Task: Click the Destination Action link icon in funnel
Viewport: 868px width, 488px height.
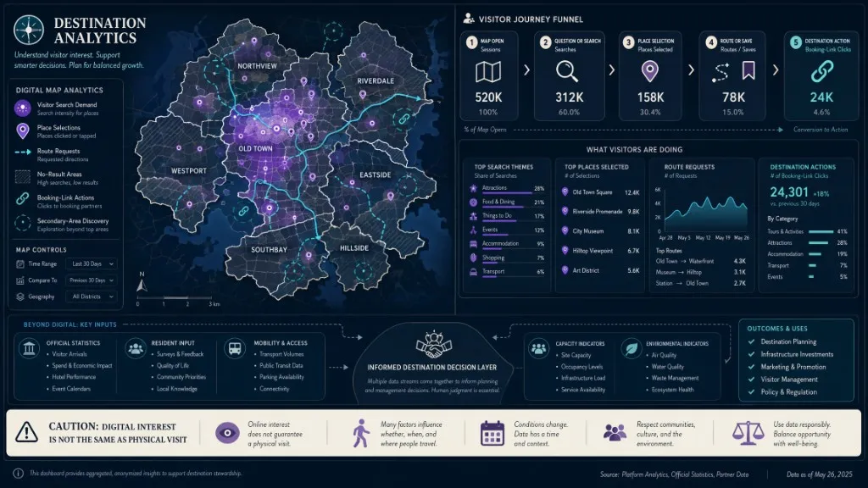Action: (822, 71)
